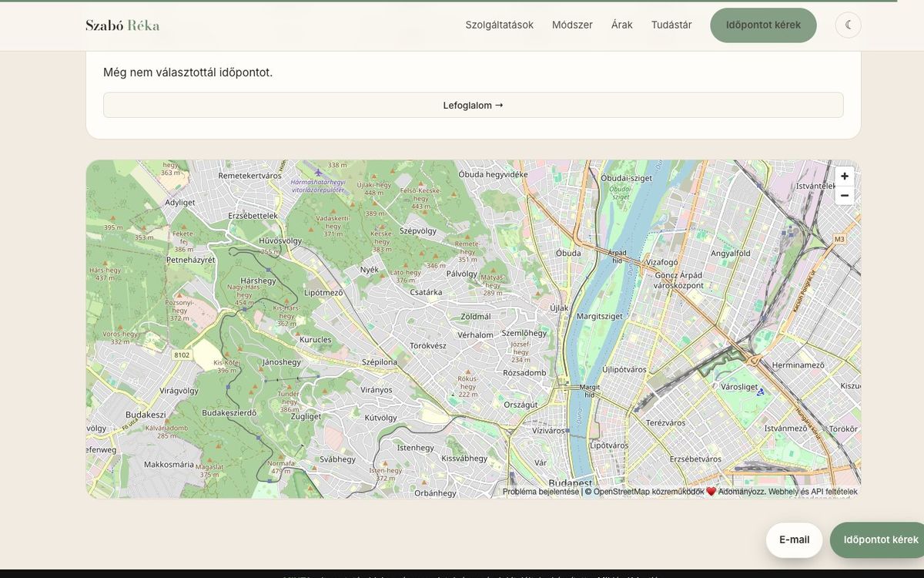Click the text "Még nem választottál időpontot."

pyautogui.click(x=188, y=72)
